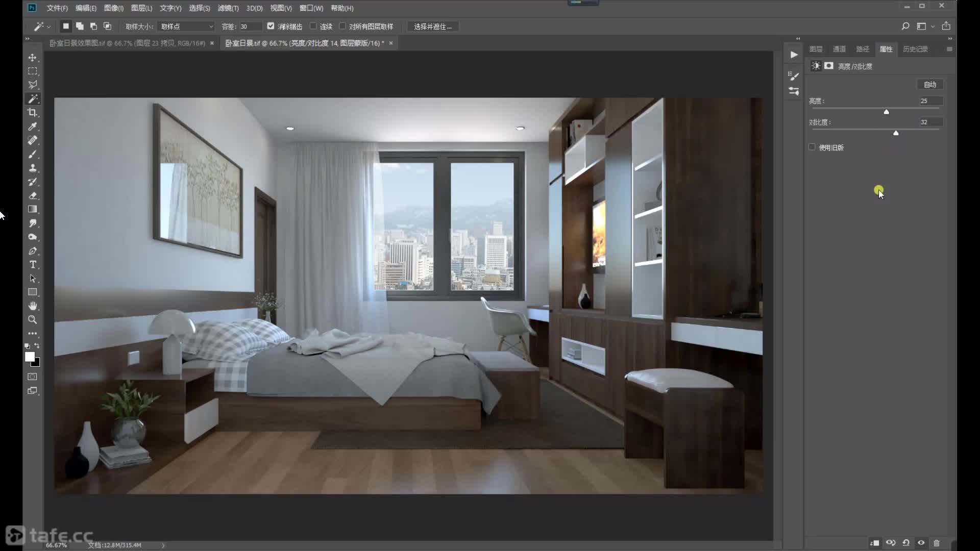Open the 取样大小 sample size dropdown
Image resolution: width=980 pixels, height=551 pixels.
[186, 27]
